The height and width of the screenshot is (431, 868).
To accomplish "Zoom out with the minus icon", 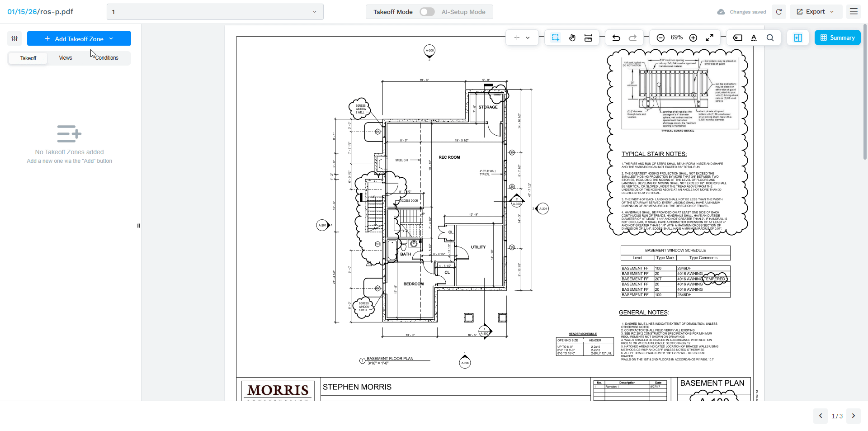I will point(660,38).
